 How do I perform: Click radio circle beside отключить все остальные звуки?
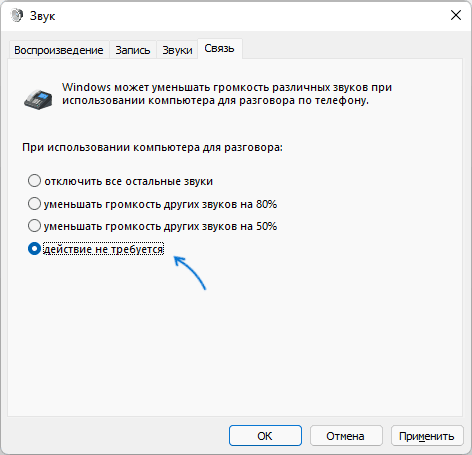pos(34,181)
